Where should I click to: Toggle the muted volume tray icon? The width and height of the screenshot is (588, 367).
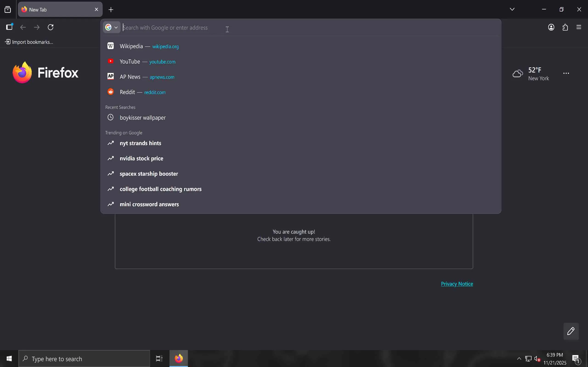(537, 359)
